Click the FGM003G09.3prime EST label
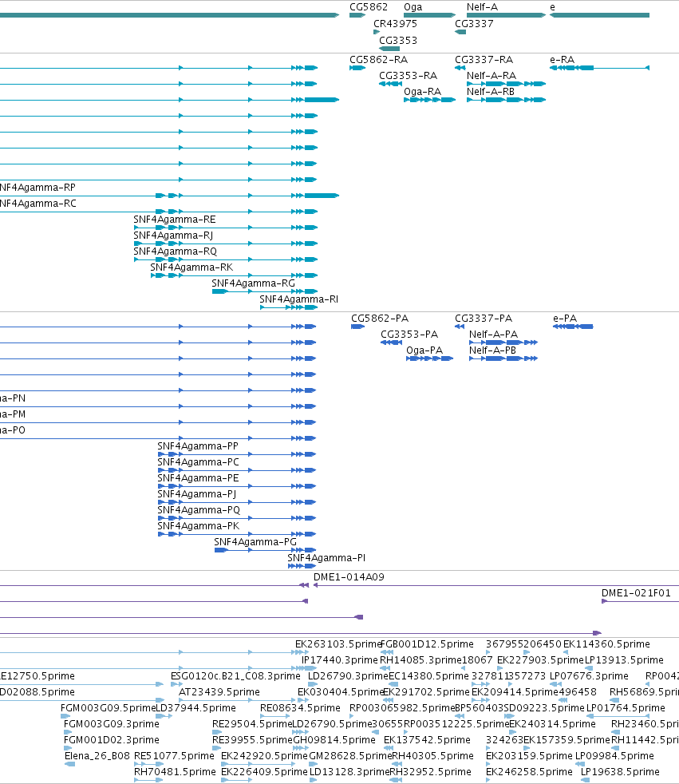Screen dimensions: 679x784 (x=112, y=724)
